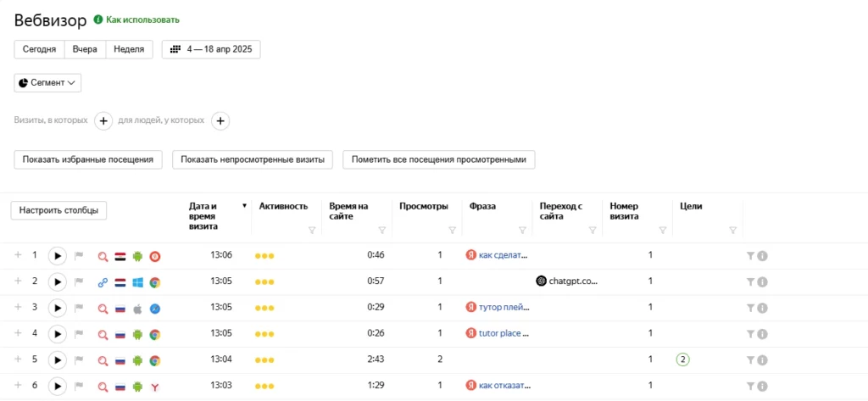Screen dimensions: 868x401
Task: Toggle the favorite flag on visit 6
Action: coord(79,386)
